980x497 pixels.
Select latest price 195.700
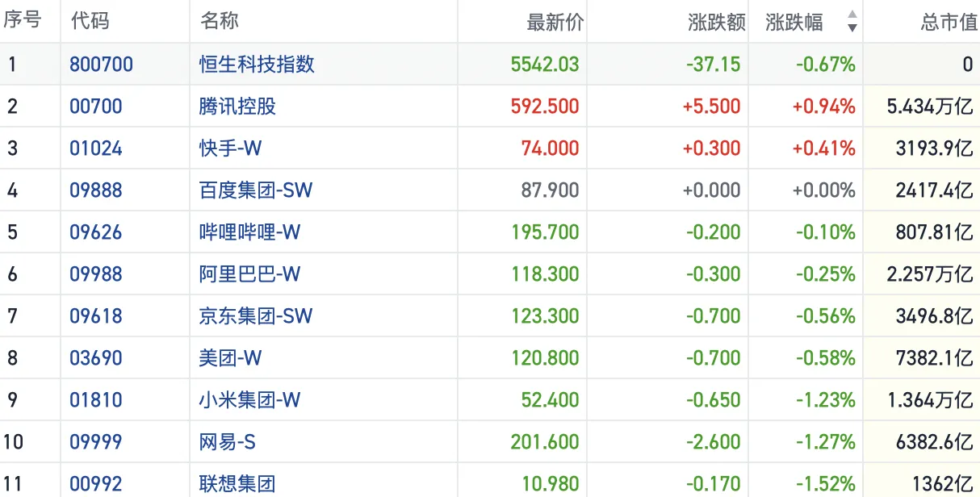pyautogui.click(x=545, y=232)
